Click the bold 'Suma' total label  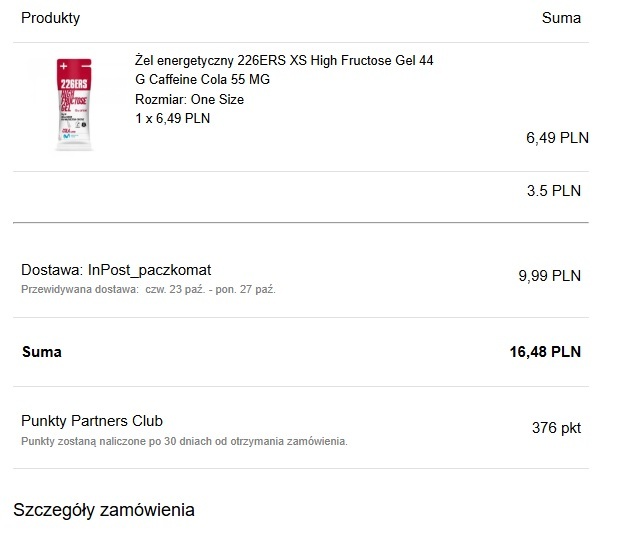point(41,352)
